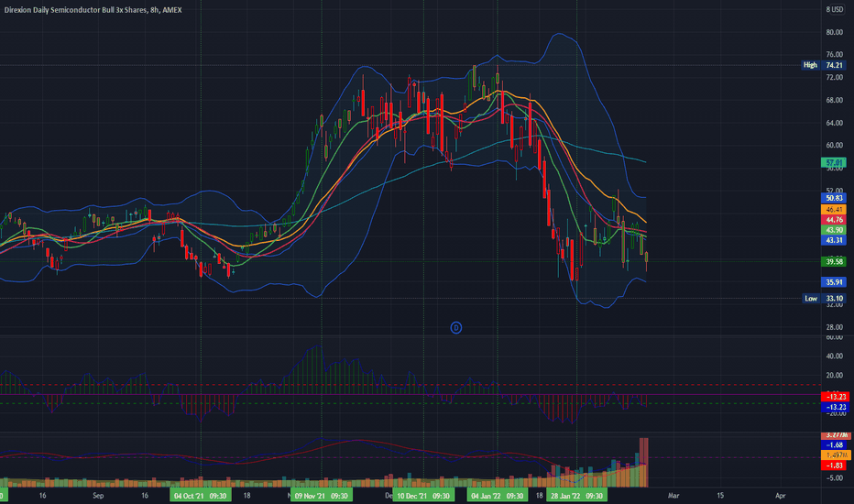Click the current price 39.58 label
The height and width of the screenshot is (504, 854).
[834, 261]
